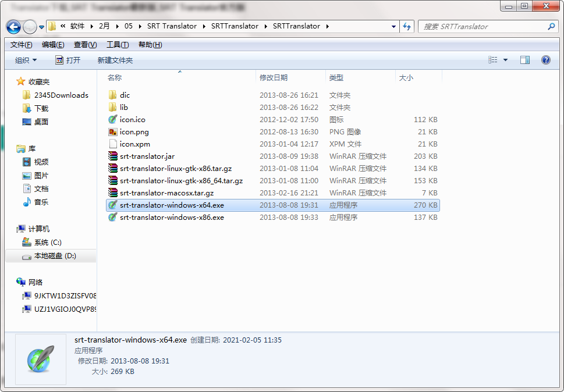The height and width of the screenshot is (392, 564).
Task: Click the address bar folder icon
Action: coord(52,26)
